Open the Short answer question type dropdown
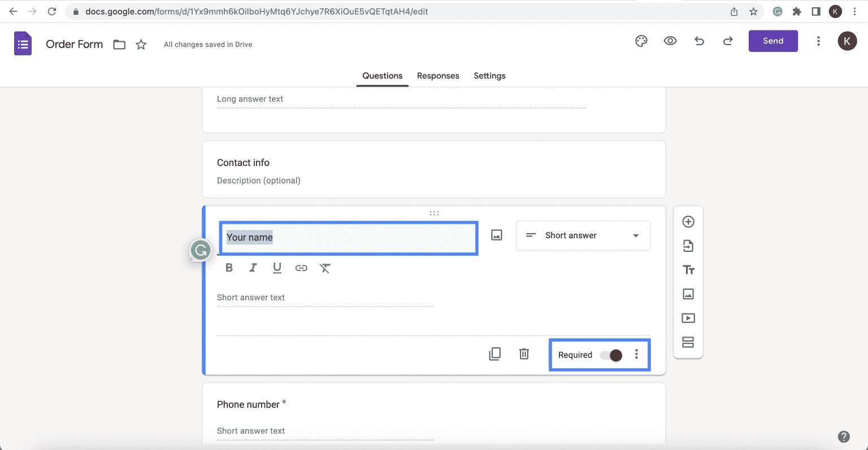This screenshot has height=450, width=868. coord(583,235)
